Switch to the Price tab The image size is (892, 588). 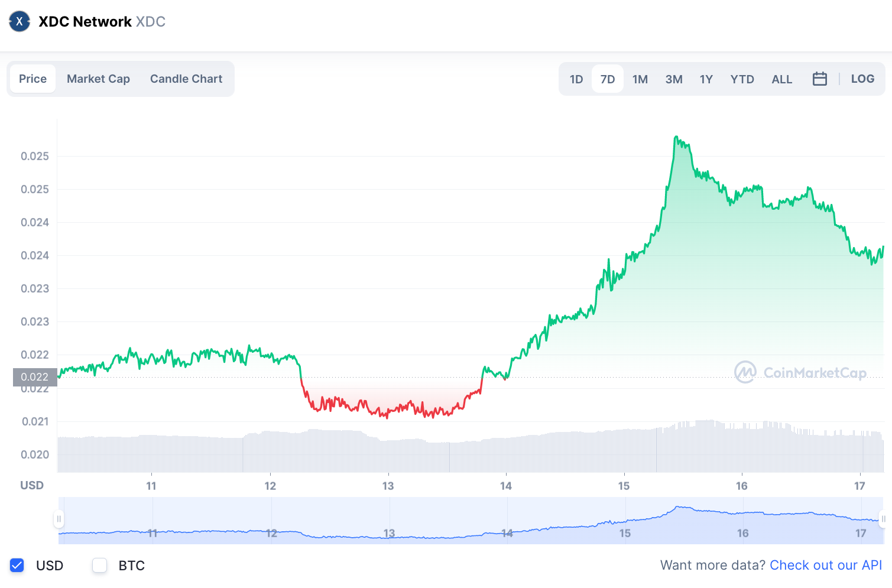point(33,79)
